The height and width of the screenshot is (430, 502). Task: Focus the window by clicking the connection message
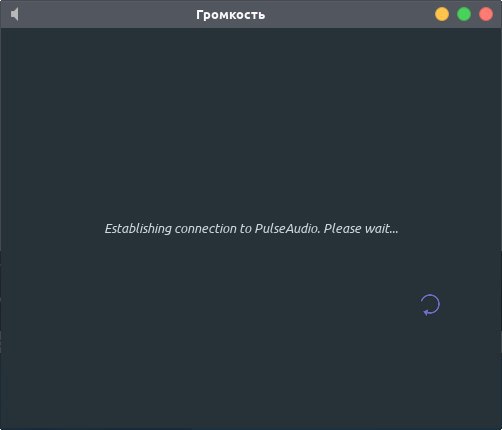(251, 229)
